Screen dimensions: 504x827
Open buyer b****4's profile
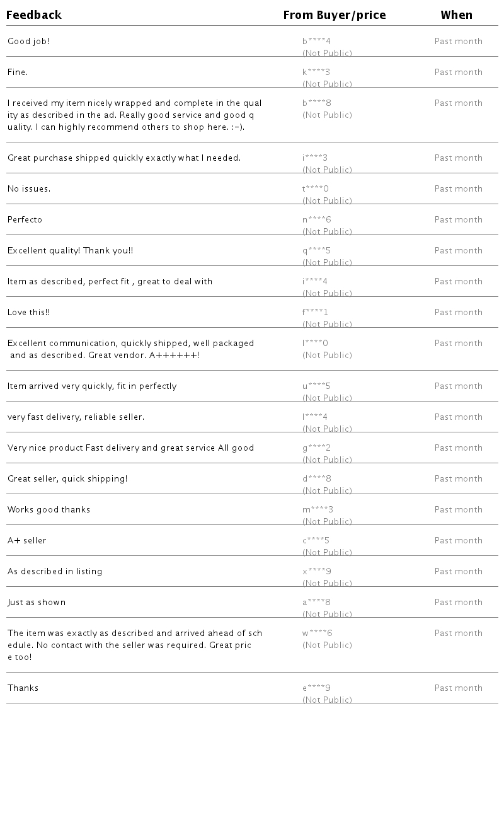316,42
